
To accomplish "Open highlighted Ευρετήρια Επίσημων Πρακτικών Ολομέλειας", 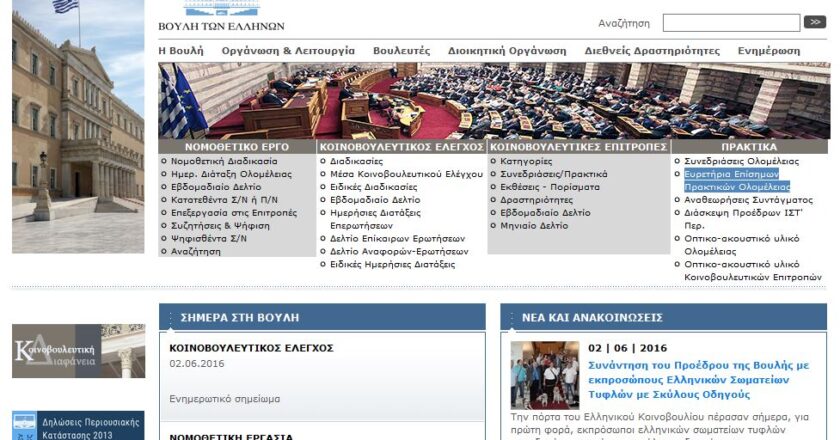I will [737, 181].
